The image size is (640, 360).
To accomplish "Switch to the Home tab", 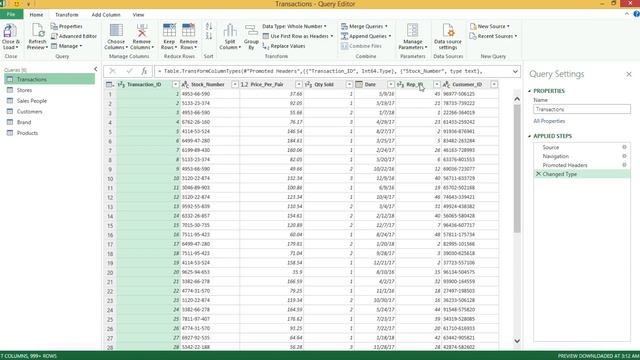I will [x=36, y=15].
